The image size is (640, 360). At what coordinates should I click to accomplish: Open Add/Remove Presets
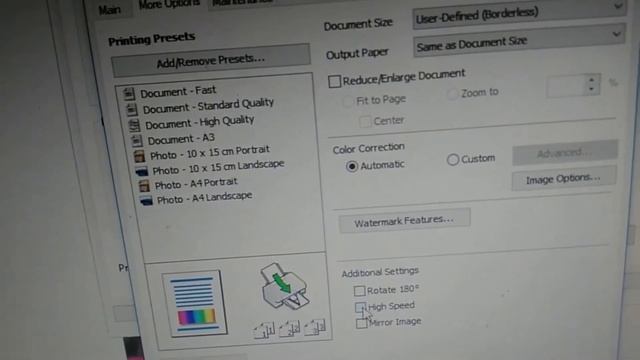click(211, 60)
